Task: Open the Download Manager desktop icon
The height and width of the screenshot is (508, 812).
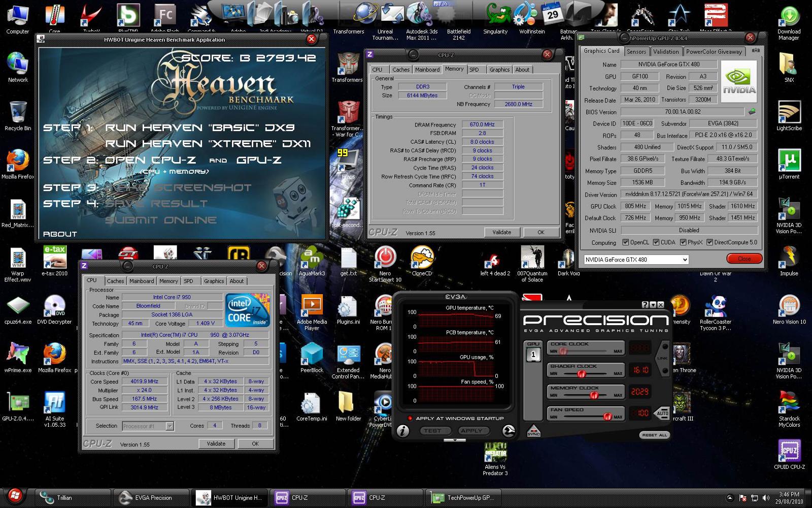Action: 789,23
